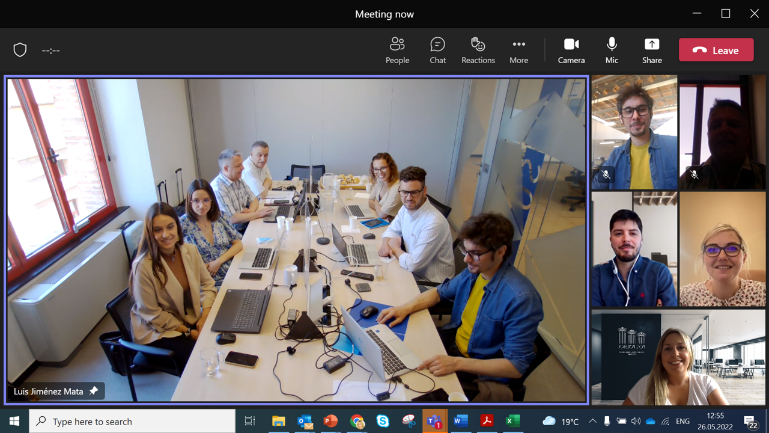769x433 pixels.
Task: Click the OneDrive tray icon
Action: coord(650,421)
